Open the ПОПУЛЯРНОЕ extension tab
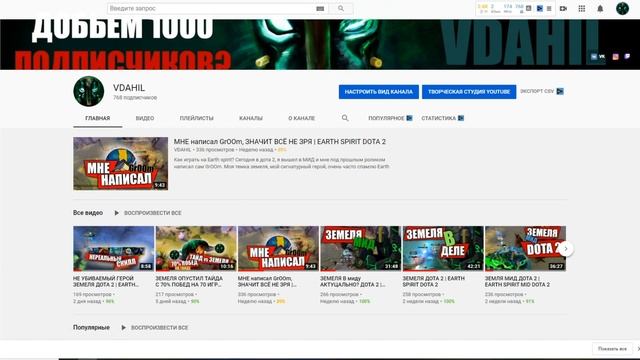 point(390,118)
